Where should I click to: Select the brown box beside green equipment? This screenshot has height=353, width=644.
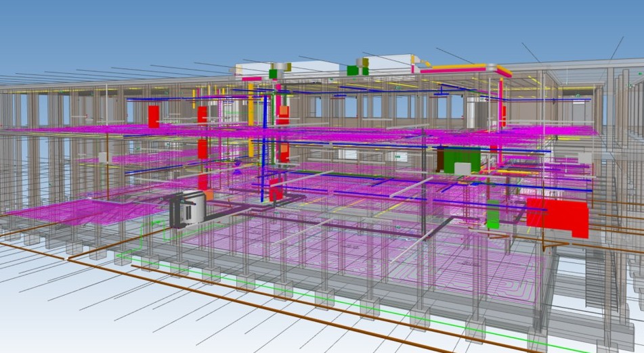click(440, 160)
